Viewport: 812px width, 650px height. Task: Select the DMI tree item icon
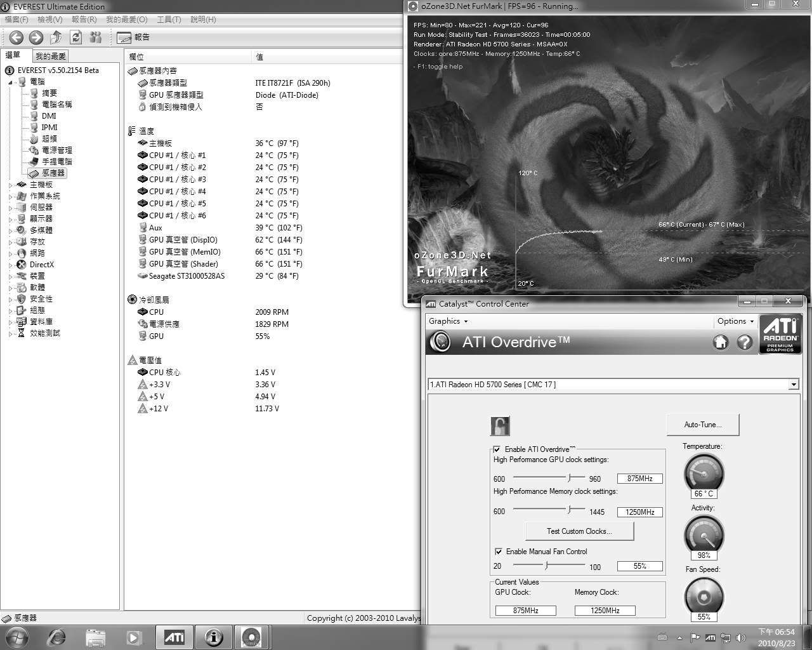tap(34, 116)
